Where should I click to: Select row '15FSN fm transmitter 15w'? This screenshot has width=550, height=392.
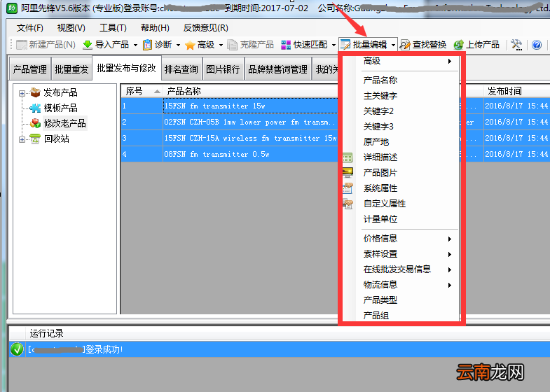tap(230, 106)
